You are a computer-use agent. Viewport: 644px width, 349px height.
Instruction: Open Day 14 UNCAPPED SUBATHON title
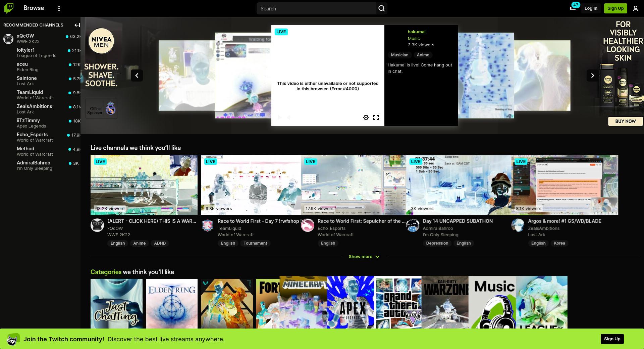(x=458, y=221)
